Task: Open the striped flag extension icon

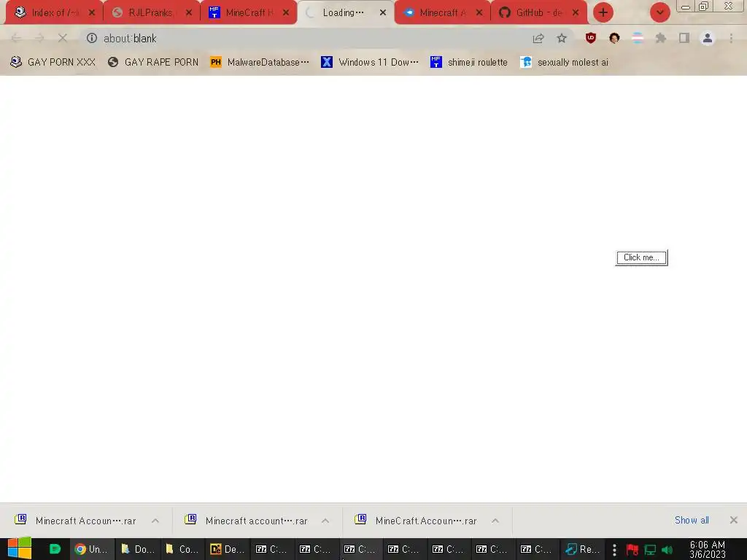Action: 638,38
